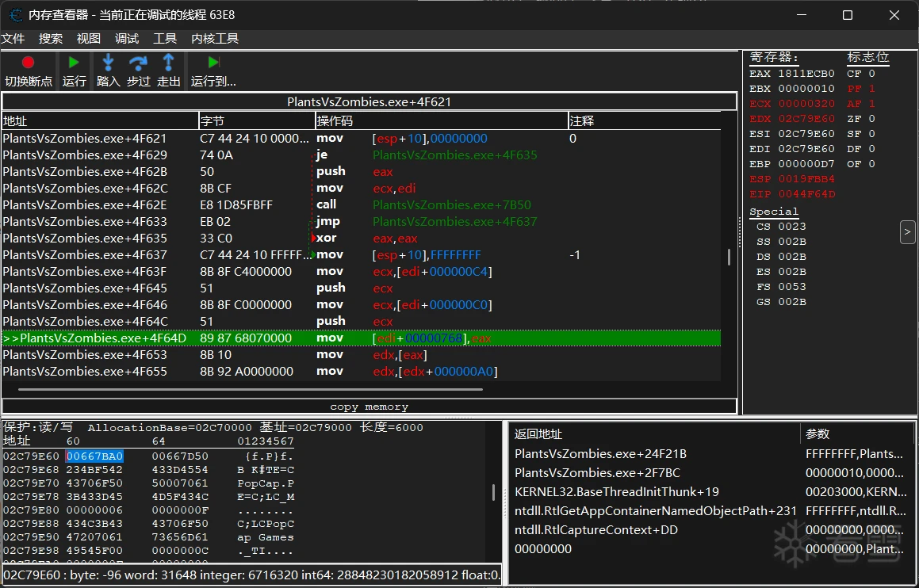Maximize the memory viewer window
This screenshot has width=919, height=588.
(848, 15)
